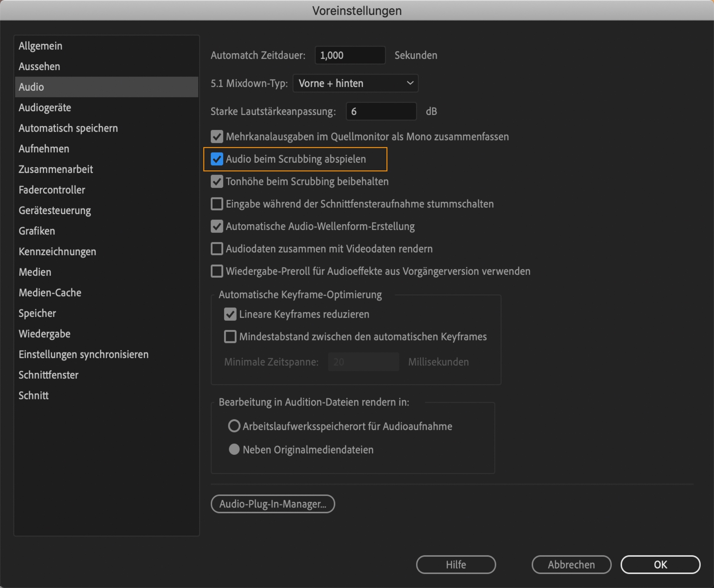Click the Automatch Zeitdauer input field

350,55
